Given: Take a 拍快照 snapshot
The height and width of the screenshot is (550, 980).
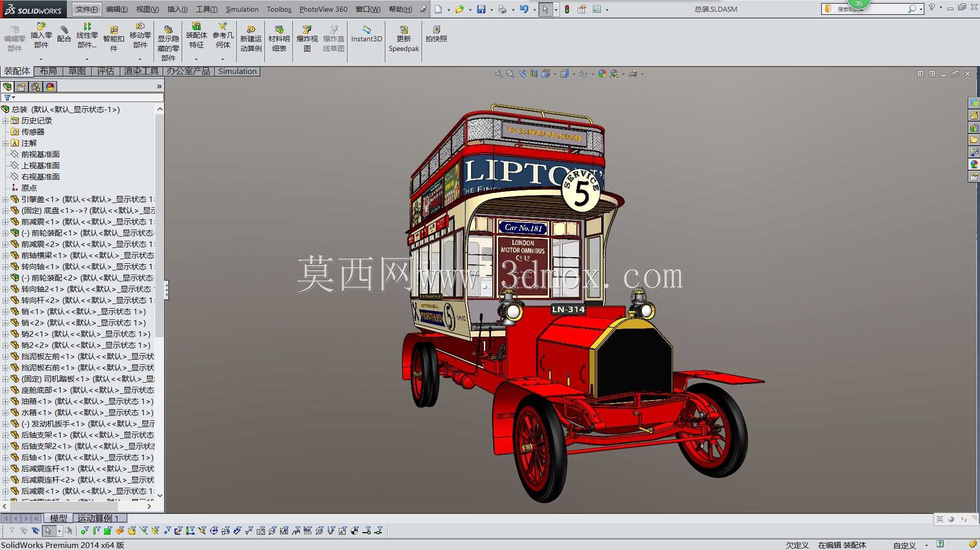Looking at the screenshot, I should pos(436,34).
